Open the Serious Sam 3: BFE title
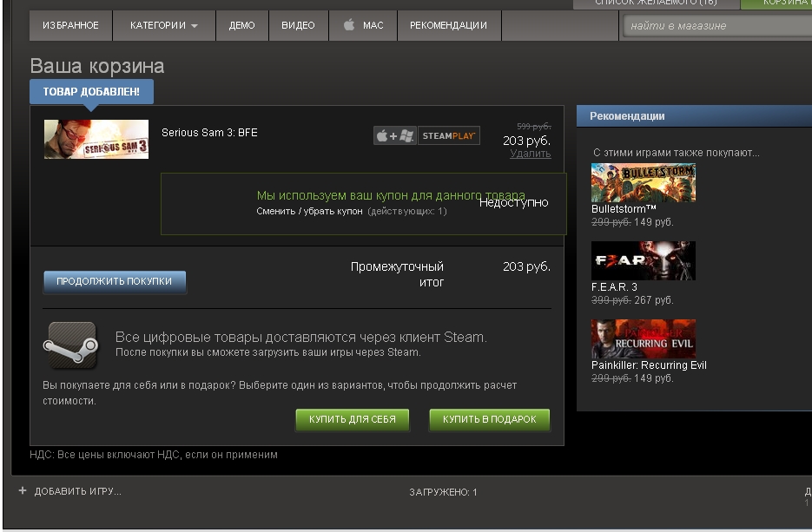The width and height of the screenshot is (812, 532). [x=209, y=133]
